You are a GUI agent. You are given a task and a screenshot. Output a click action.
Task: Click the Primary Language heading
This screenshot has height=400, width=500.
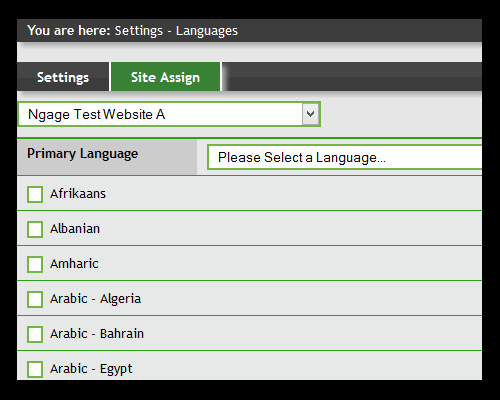83,154
